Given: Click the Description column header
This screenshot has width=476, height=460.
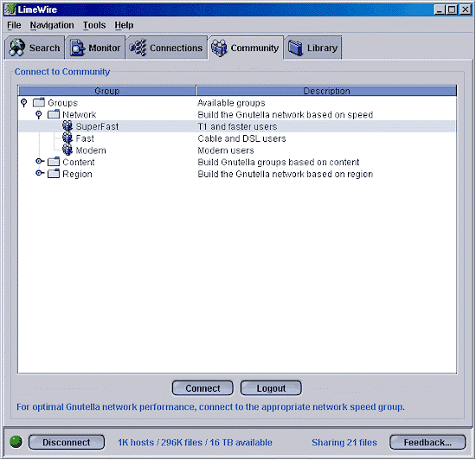Looking at the screenshot, I should 326,91.
